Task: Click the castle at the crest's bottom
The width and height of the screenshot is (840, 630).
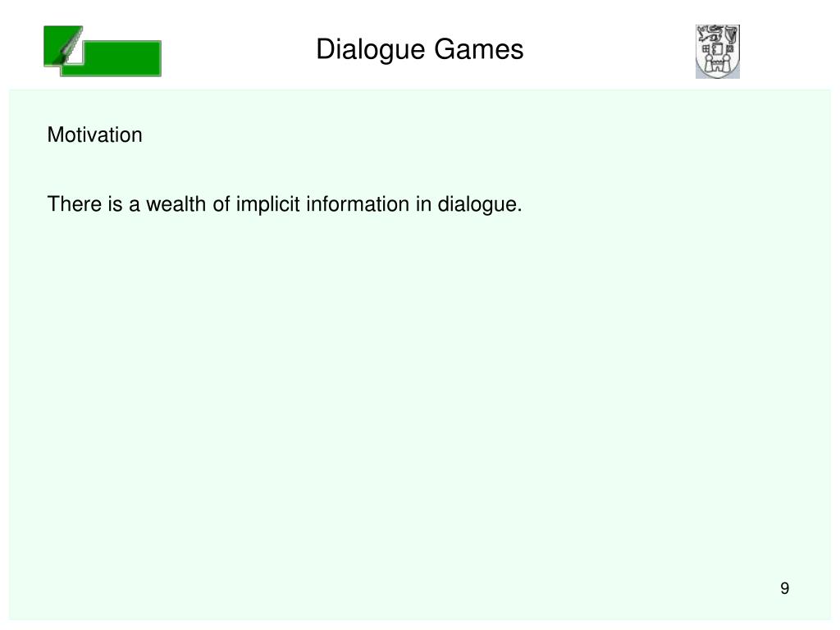Action: coord(717,64)
